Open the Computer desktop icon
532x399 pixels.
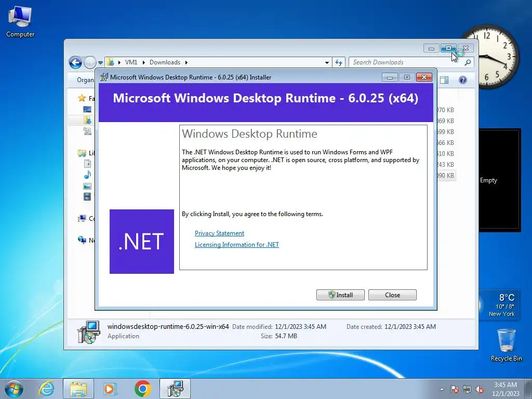tap(20, 22)
